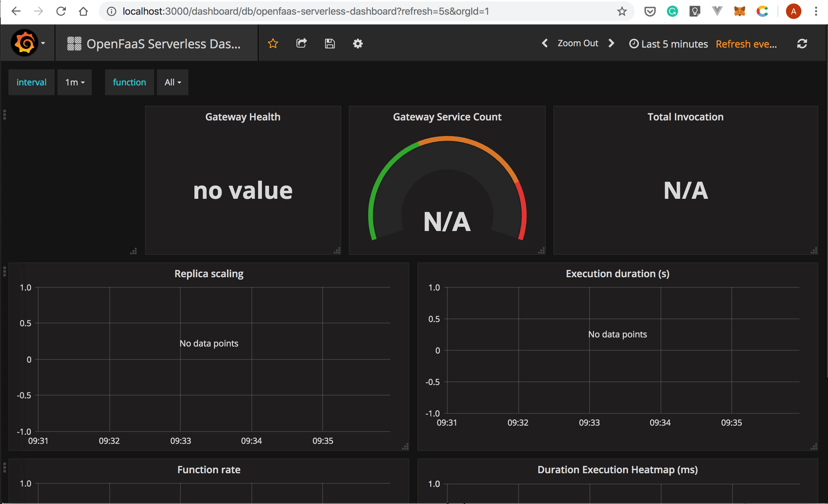Screen dimensions: 828x504
Task: Open Duration Execution Heatmap (ms) panel title
Action: 617,469
